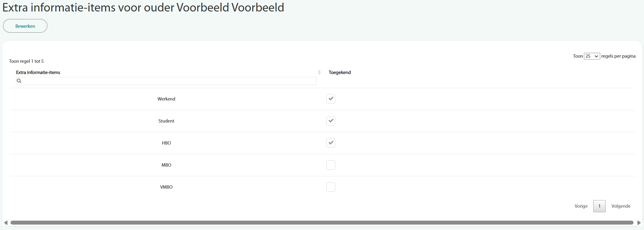The width and height of the screenshot is (644, 230).
Task: Open the rows per page dropdown
Action: tap(592, 56)
